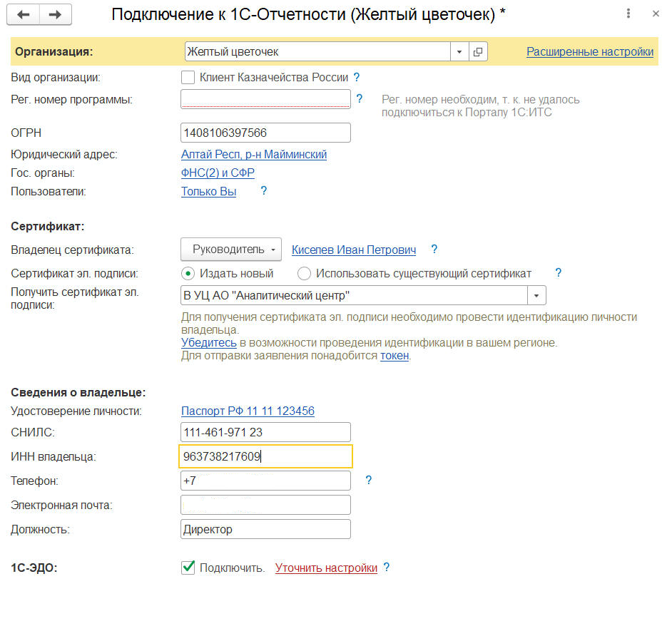Click the forward navigation arrow
This screenshot has height=641, width=672.
point(55,14)
